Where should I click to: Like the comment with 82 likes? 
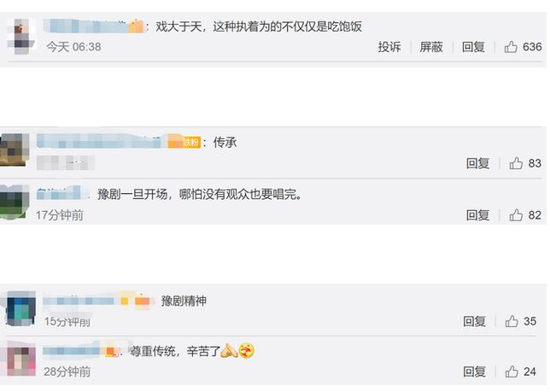click(516, 215)
